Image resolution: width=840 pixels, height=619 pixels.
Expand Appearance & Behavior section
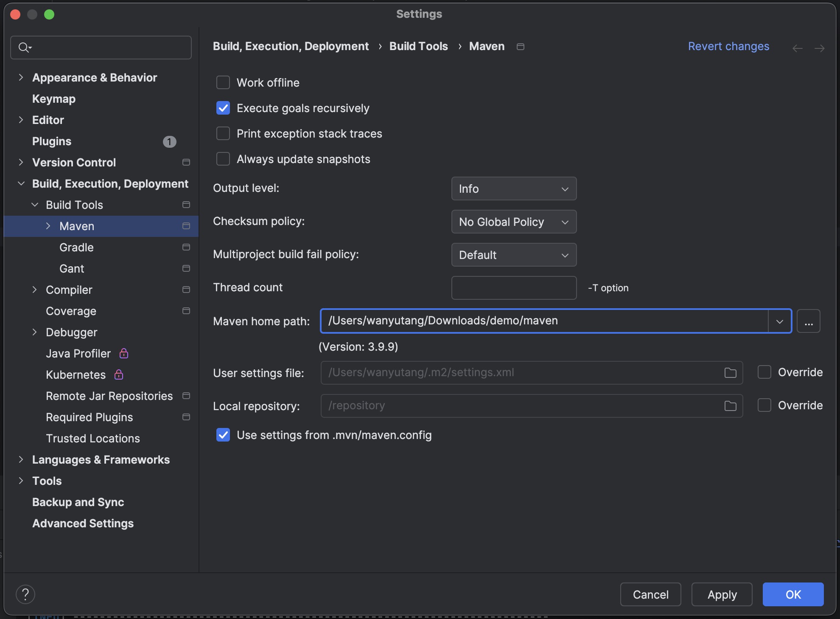21,77
